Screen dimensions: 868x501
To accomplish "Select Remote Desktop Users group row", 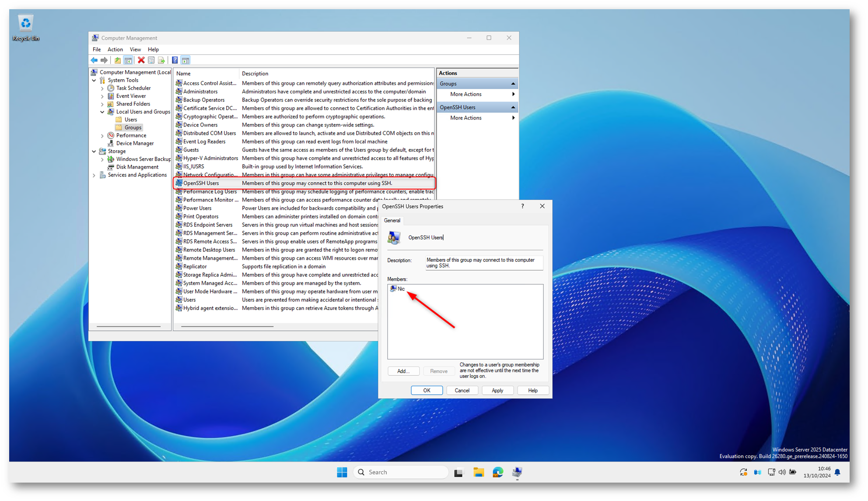I will tap(276, 250).
